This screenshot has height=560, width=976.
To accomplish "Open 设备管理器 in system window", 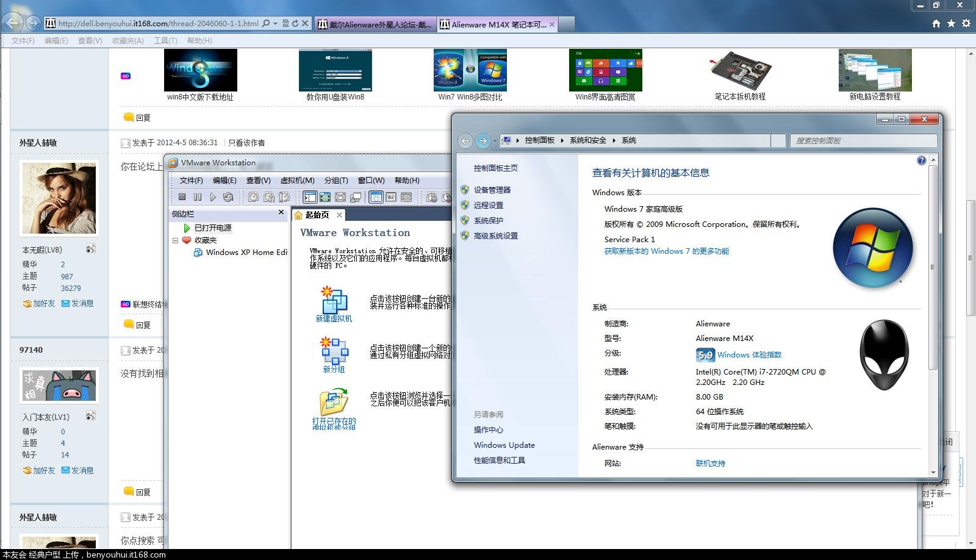I will click(x=492, y=190).
